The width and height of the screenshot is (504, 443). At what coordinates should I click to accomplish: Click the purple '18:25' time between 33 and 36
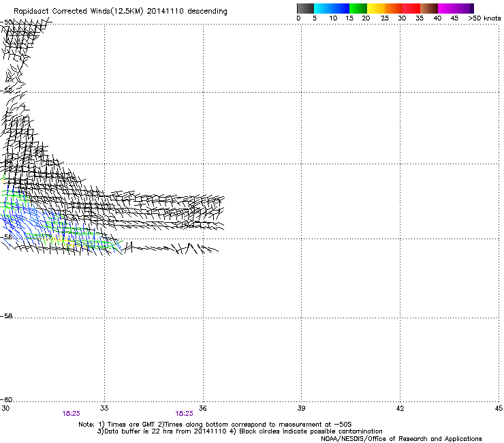coord(184,414)
